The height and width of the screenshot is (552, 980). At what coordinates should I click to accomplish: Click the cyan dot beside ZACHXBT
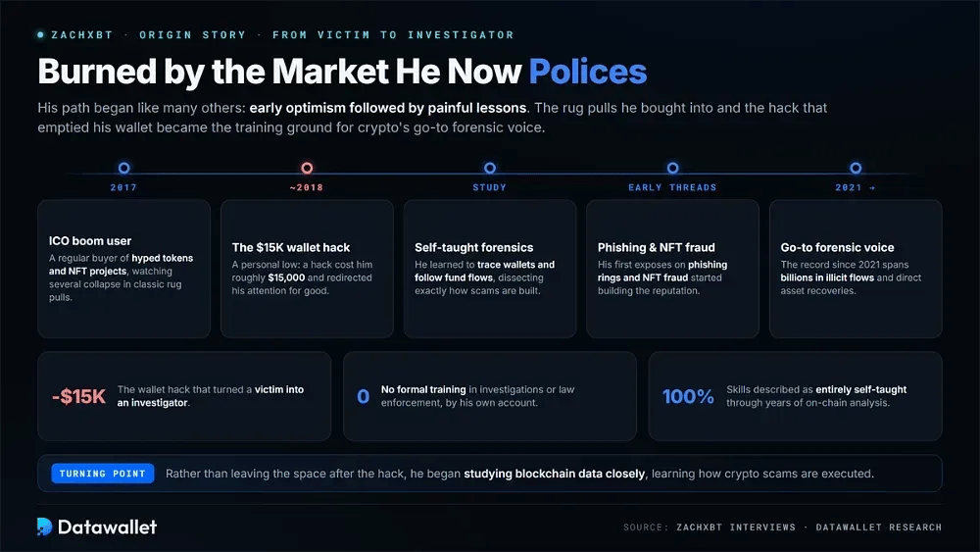click(x=40, y=35)
